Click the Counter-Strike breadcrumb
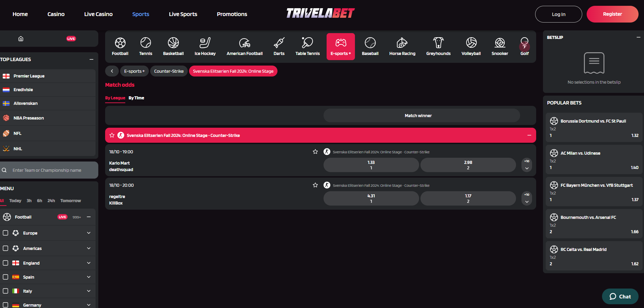The height and width of the screenshot is (308, 644). click(169, 71)
